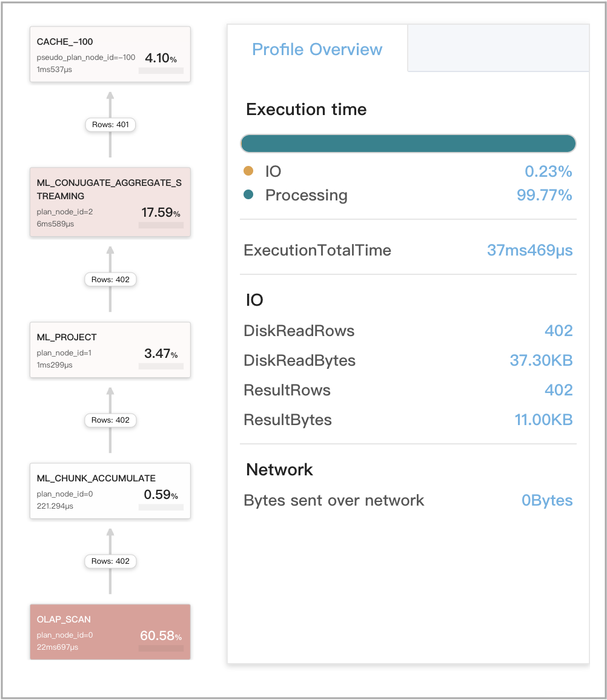Select the OLAP_SCAN node in the plan tree
Screen dimensions: 607x700
coord(110,632)
